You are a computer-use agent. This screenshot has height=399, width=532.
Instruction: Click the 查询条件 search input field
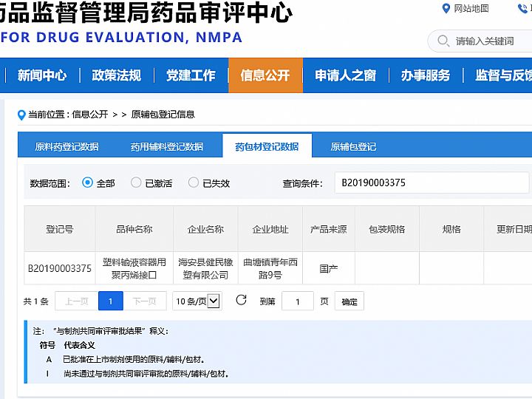tap(432, 183)
